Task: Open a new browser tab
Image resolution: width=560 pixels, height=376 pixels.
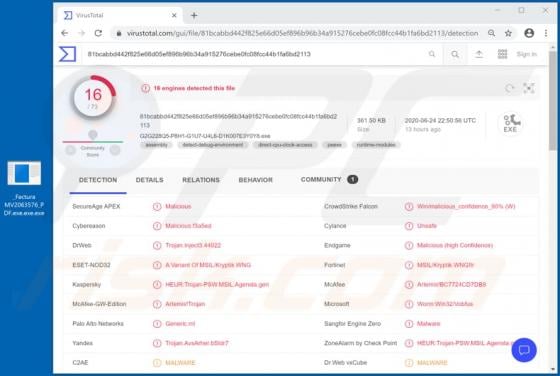Action: coord(194,15)
